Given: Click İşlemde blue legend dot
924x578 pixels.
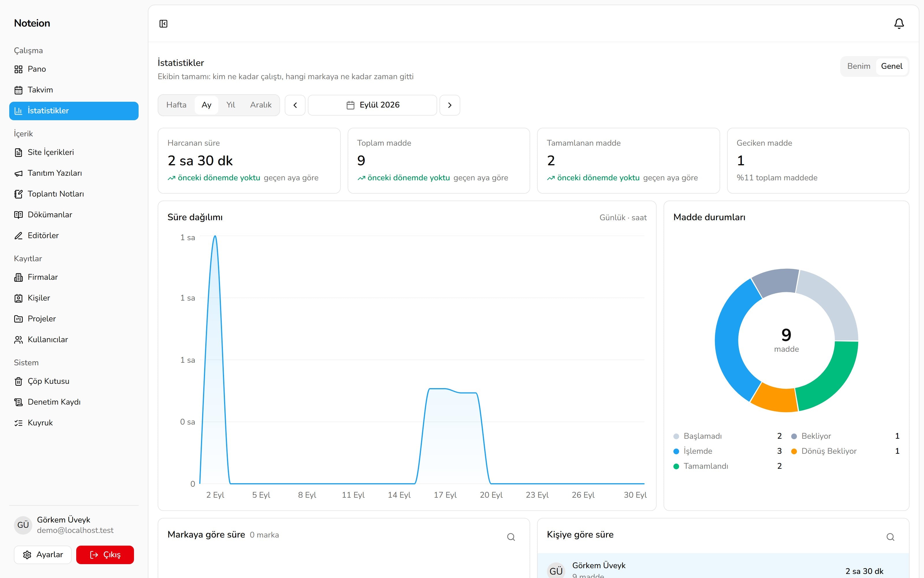Looking at the screenshot, I should pyautogui.click(x=676, y=451).
